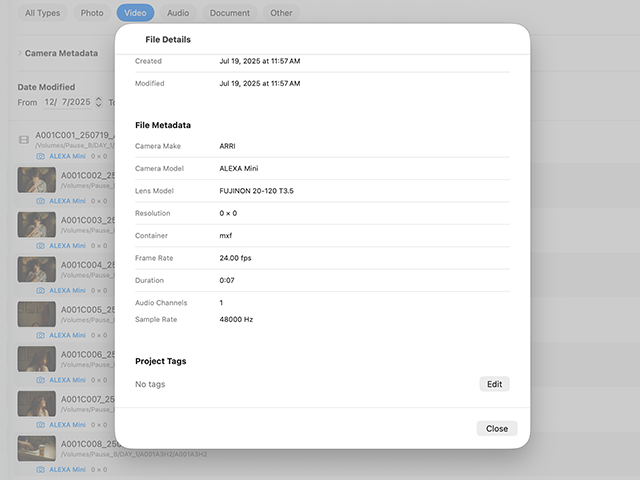
Task: Select file name A001C005 in list
Action: coord(88,310)
